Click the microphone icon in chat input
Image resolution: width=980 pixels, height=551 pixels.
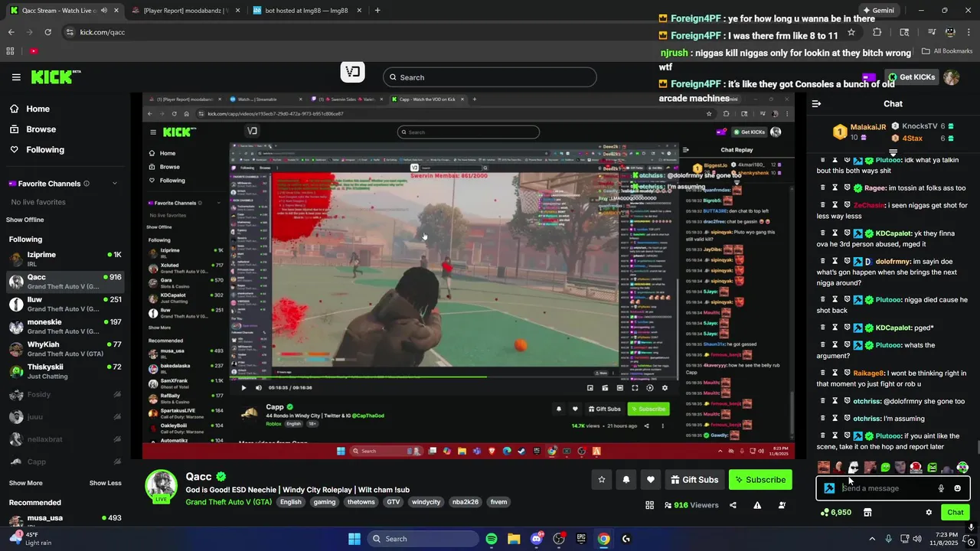pos(941,488)
